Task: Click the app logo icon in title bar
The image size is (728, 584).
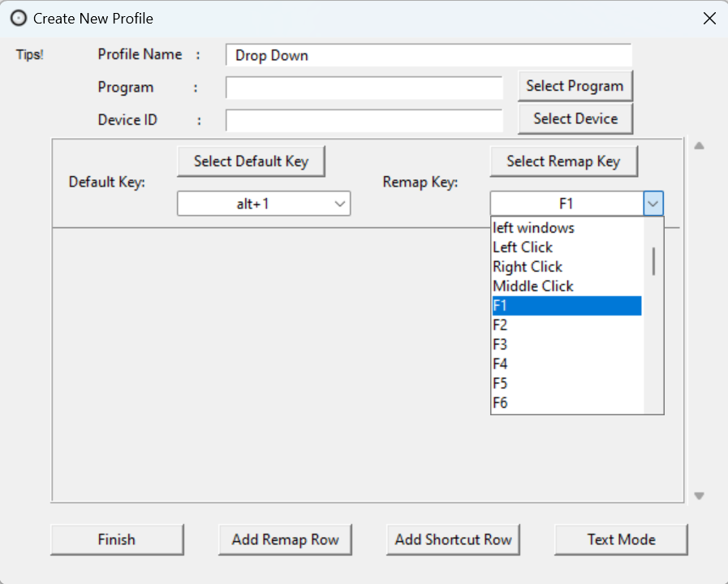Action: (19, 18)
